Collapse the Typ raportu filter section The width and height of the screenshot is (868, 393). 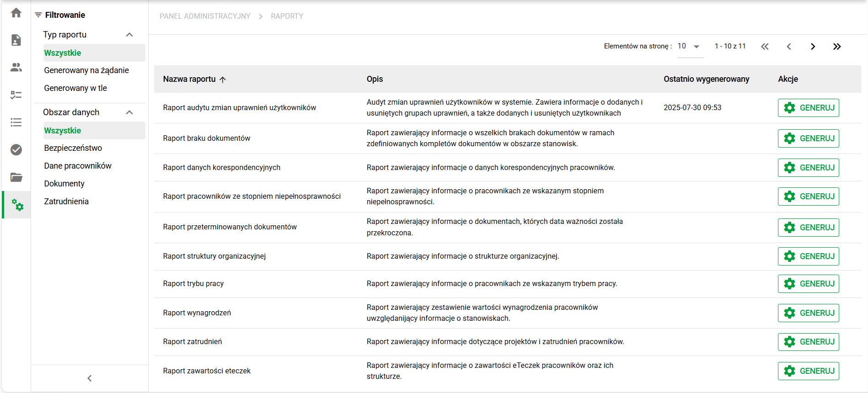pyautogui.click(x=129, y=35)
